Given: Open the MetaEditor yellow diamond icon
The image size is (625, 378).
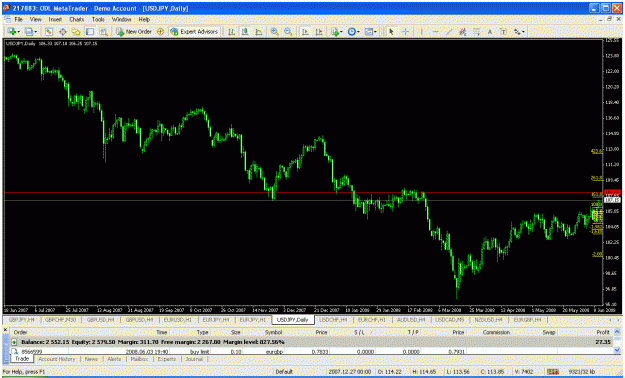Looking at the screenshot, I should [160, 32].
